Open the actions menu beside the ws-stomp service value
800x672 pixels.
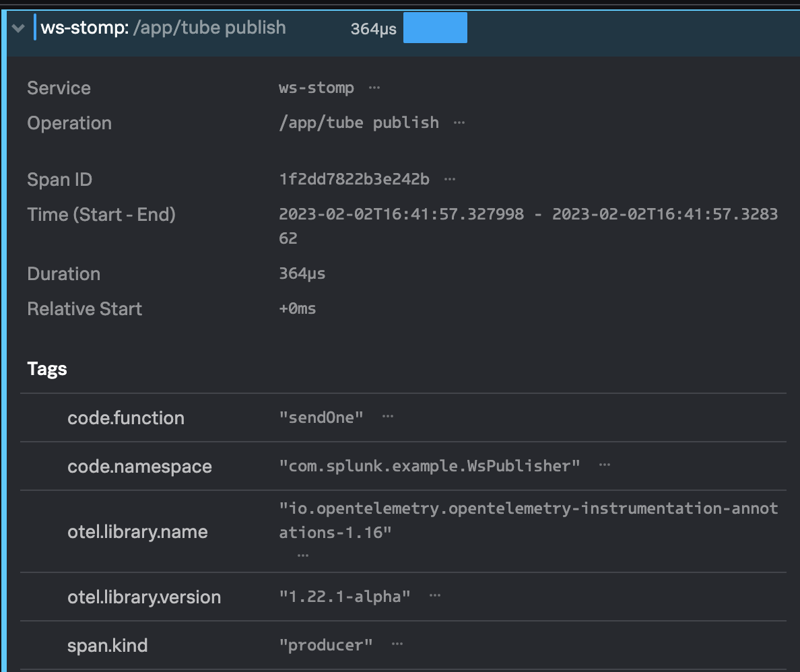click(x=374, y=88)
